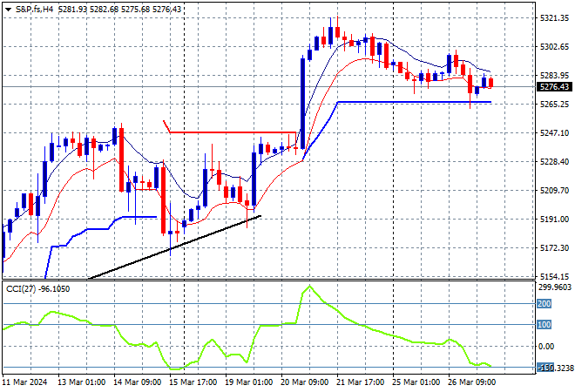Click the triangle arrow beside S&P.fs,H4
The image size is (575, 392).
pos(8,9)
